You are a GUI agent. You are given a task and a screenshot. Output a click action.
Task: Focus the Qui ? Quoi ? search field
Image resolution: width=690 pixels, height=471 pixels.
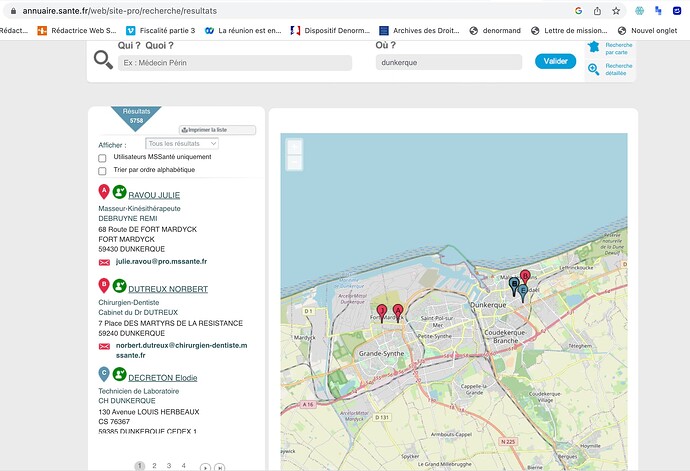pos(235,63)
